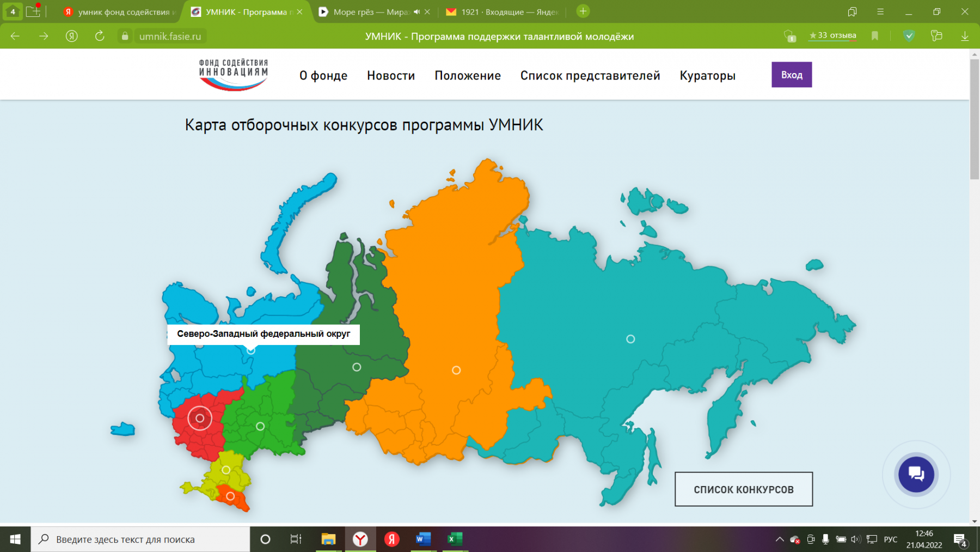Click the Фонд содействия инновациям logo
980x552 pixels.
pyautogui.click(x=233, y=75)
